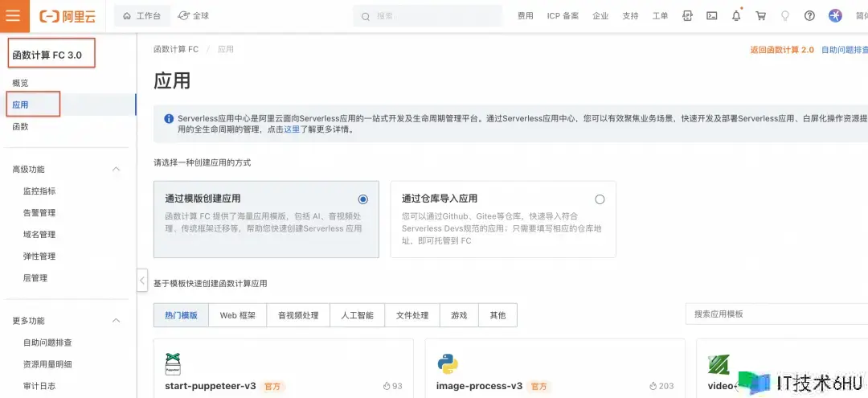Open the hamburger menu in top-left corner
Viewport: 868px width, 398px height.
click(14, 16)
